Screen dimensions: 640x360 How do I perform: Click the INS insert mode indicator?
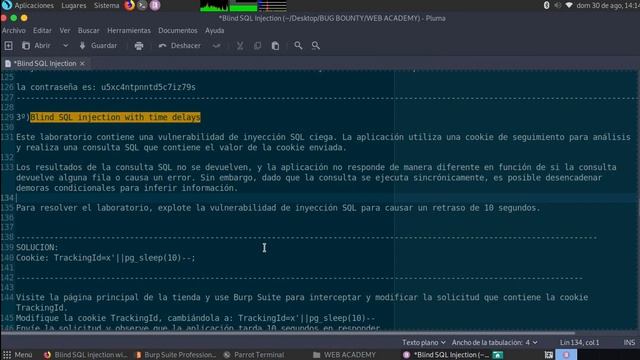point(629,342)
